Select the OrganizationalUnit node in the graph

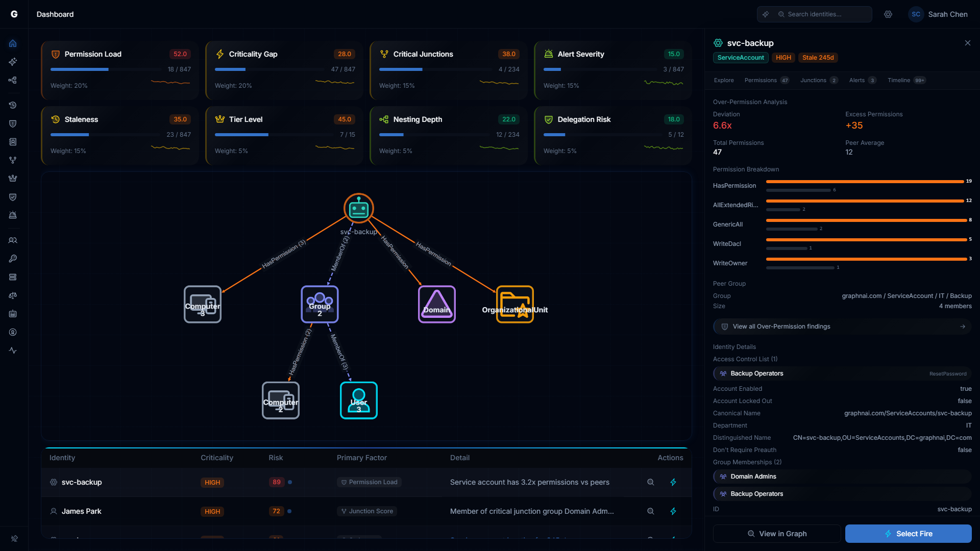(x=514, y=304)
